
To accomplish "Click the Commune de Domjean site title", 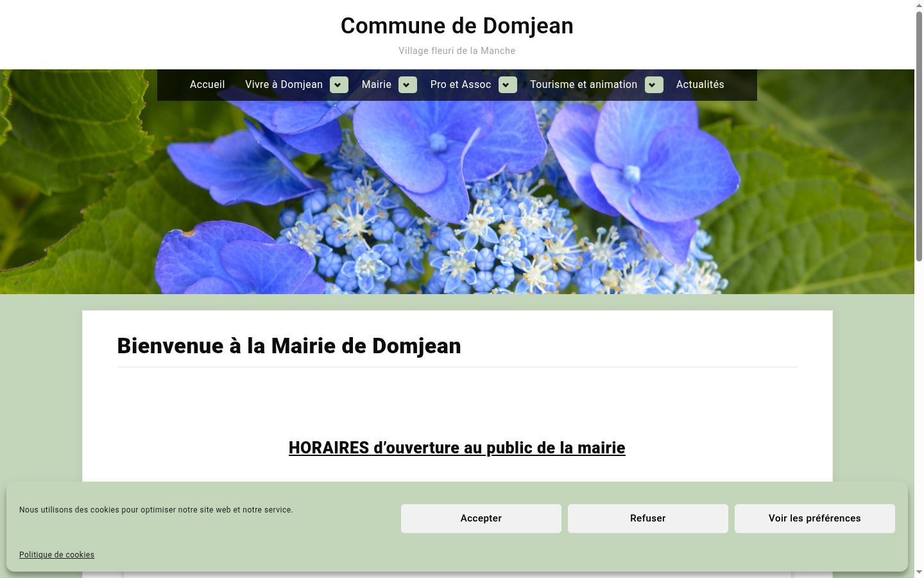I will coord(457,26).
